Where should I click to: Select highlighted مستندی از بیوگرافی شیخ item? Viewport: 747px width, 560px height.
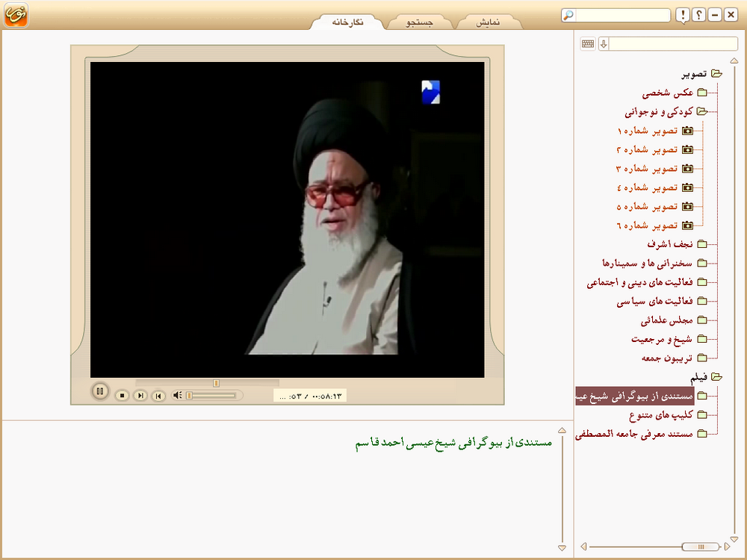(634, 396)
